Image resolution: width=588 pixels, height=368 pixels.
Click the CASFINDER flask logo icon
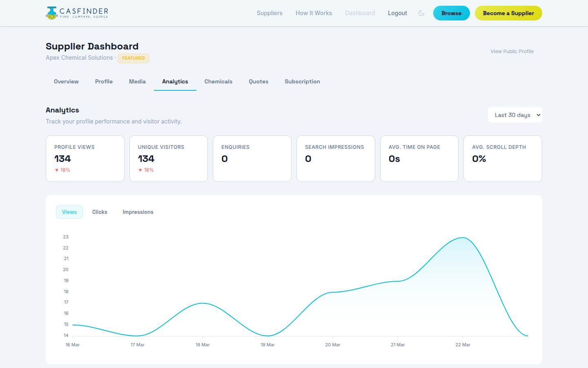pos(51,13)
